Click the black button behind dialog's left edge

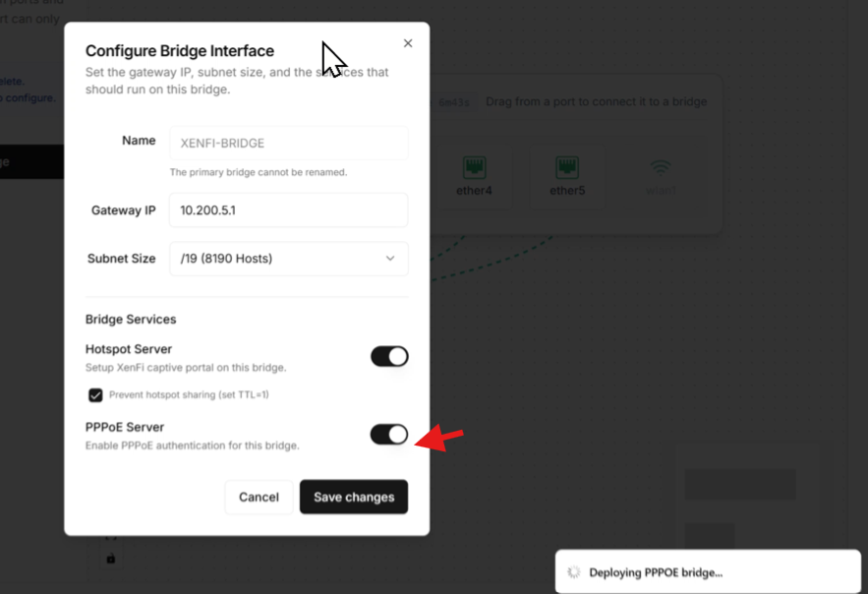pos(31,162)
